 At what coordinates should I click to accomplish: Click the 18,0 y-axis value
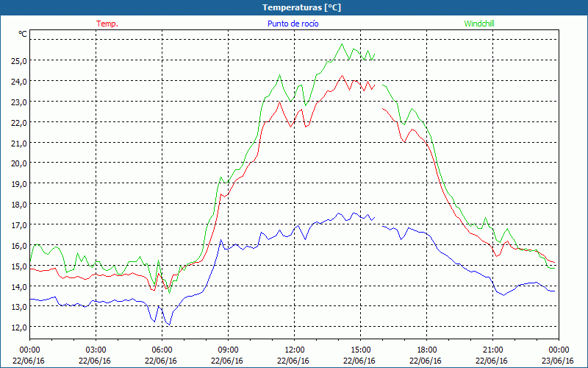[19, 205]
